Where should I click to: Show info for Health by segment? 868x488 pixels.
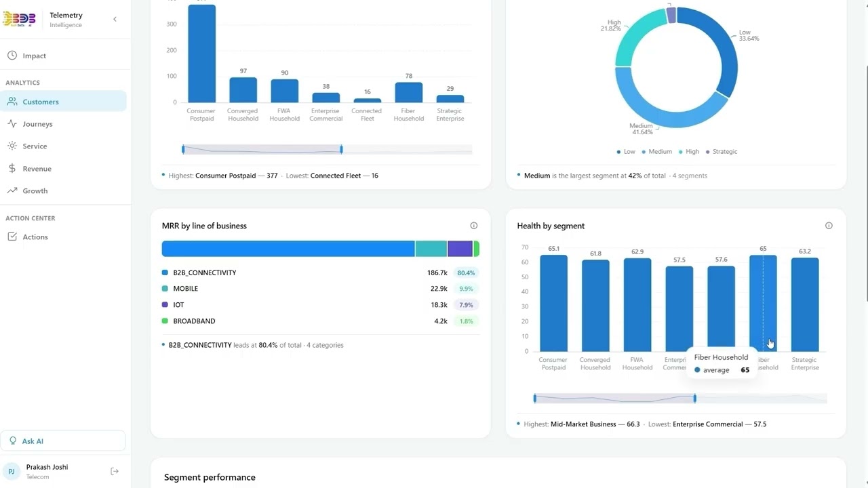829,226
